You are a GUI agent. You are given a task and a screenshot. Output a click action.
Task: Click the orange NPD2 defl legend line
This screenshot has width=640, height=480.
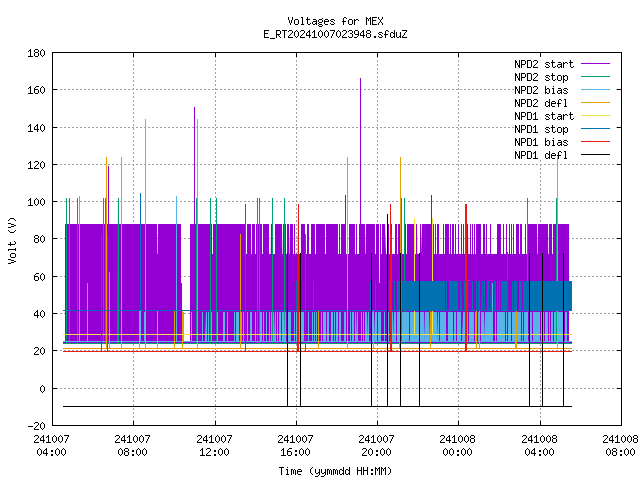click(x=595, y=102)
